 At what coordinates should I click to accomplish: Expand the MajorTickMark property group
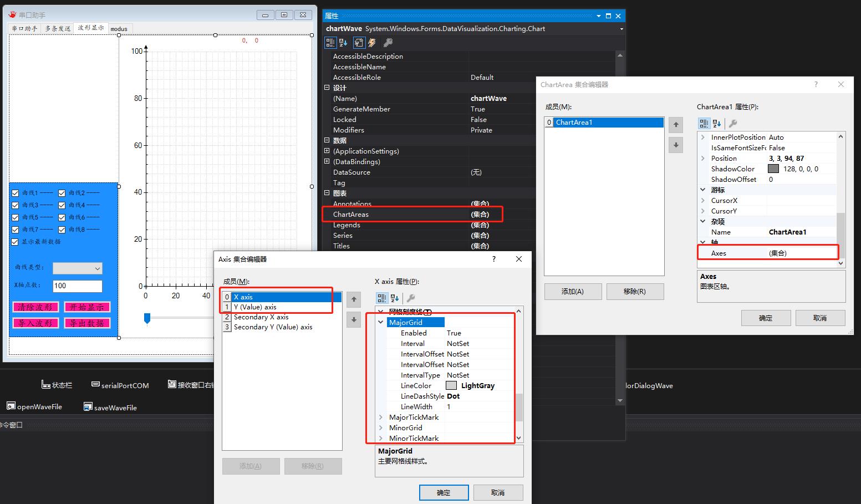click(381, 417)
